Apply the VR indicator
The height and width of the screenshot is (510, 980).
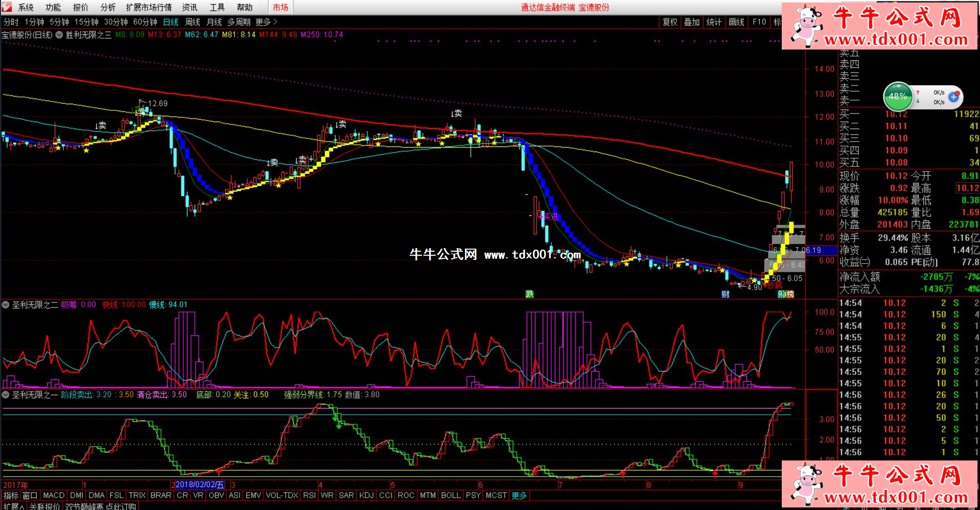point(198,495)
